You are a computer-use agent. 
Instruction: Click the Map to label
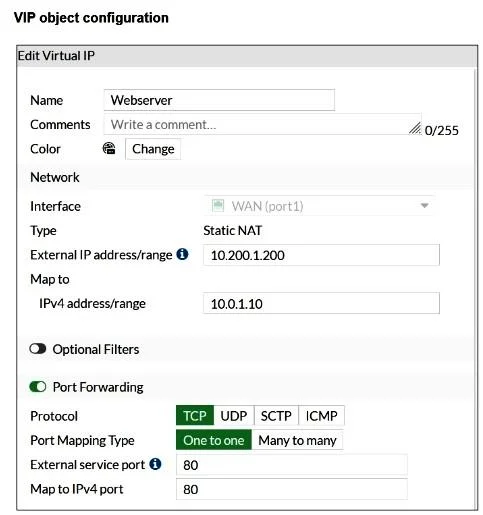click(50, 279)
